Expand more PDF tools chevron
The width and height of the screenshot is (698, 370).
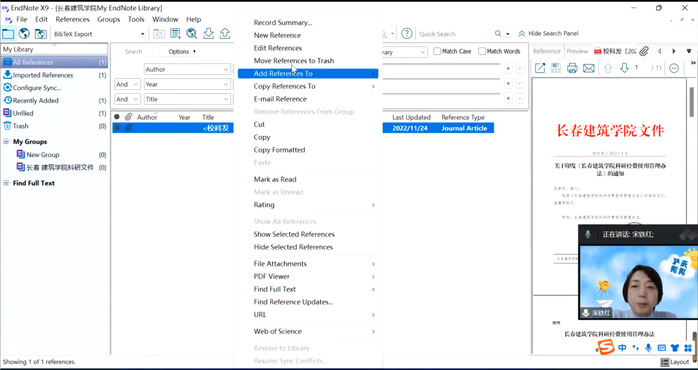pyautogui.click(x=693, y=63)
